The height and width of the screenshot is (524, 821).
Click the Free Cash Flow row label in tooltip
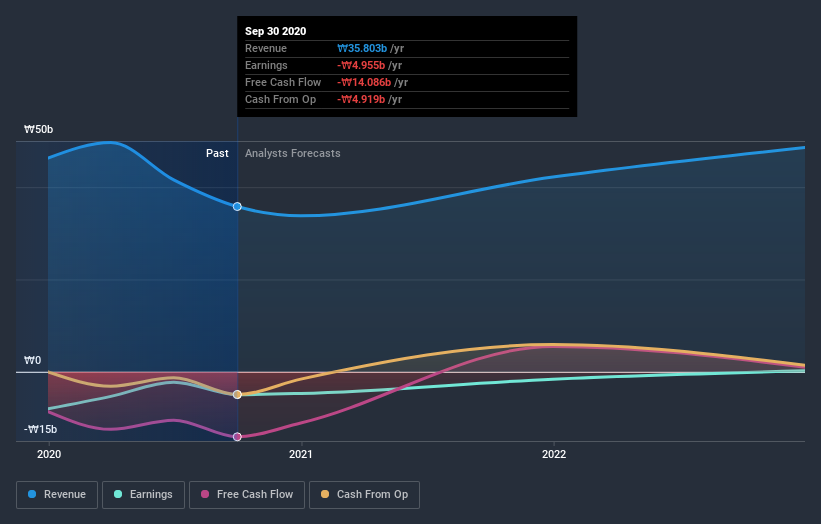tap(283, 82)
